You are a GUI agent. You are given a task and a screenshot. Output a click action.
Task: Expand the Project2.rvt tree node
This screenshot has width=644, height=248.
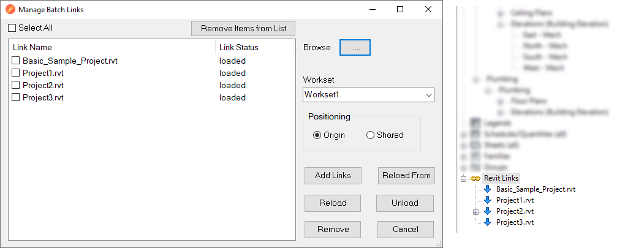tap(475, 211)
